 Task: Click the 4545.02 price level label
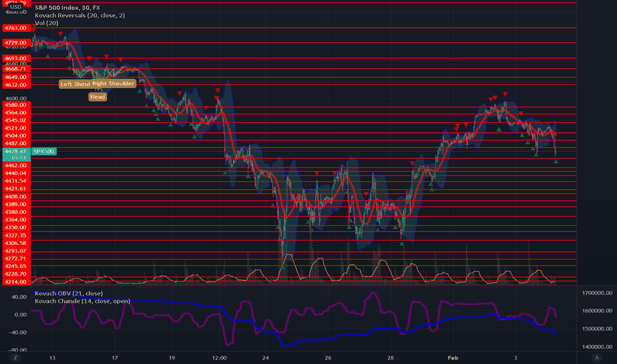coord(16,120)
